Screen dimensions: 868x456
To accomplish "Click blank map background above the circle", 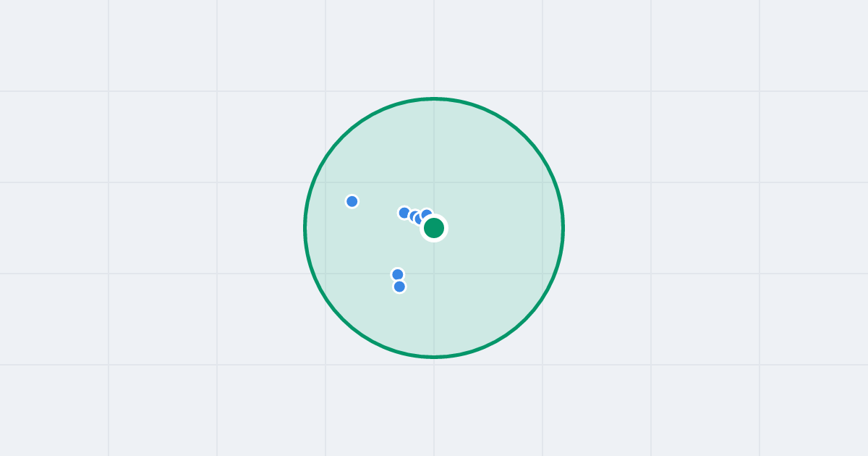I will pyautogui.click(x=434, y=47).
